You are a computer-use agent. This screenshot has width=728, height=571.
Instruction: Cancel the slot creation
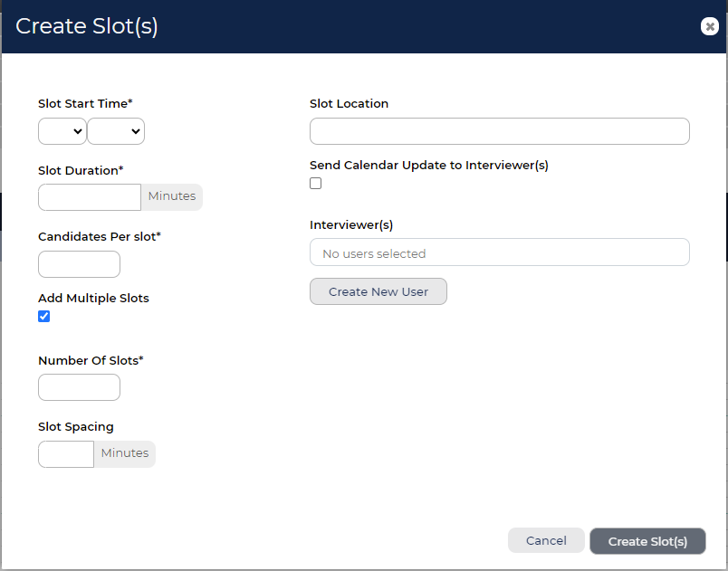(x=546, y=540)
